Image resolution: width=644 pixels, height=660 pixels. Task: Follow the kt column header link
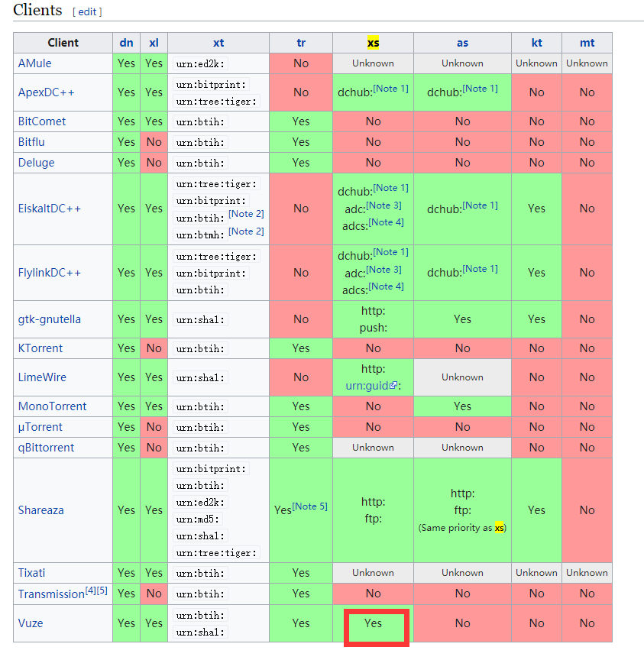(x=536, y=43)
